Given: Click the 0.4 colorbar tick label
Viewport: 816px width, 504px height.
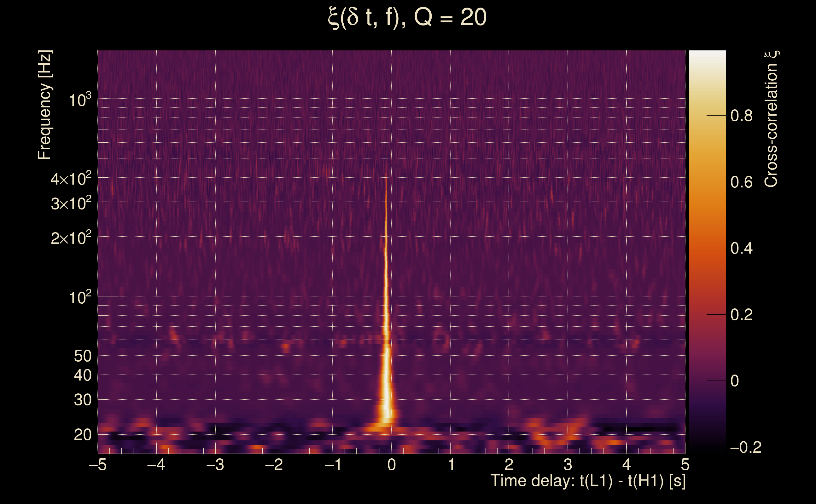Looking at the screenshot, I should pyautogui.click(x=741, y=249).
